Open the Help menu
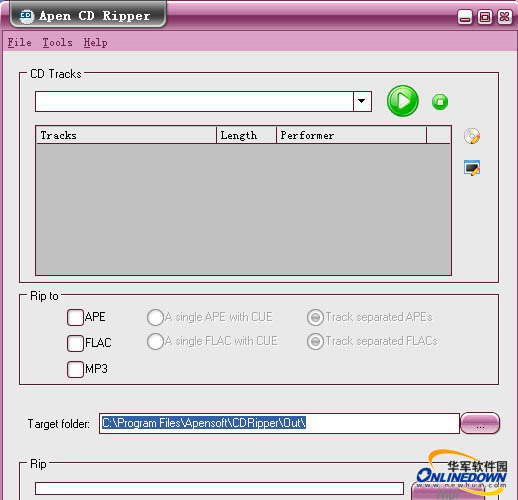The image size is (518, 500). pos(95,43)
